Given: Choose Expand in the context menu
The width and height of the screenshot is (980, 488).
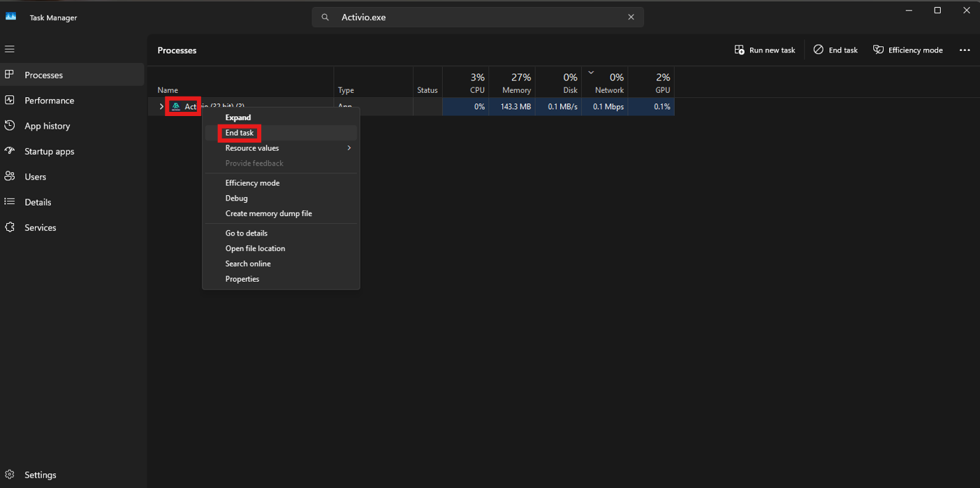Looking at the screenshot, I should [x=237, y=117].
